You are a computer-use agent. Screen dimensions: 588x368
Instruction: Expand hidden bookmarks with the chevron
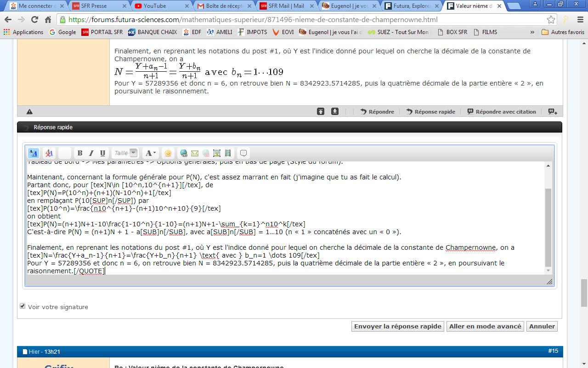coord(532,32)
